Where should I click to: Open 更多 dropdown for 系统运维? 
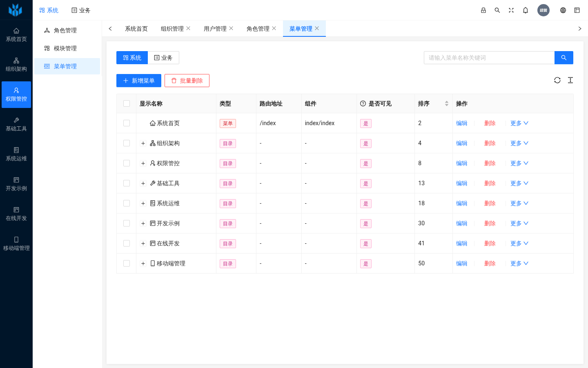point(519,203)
